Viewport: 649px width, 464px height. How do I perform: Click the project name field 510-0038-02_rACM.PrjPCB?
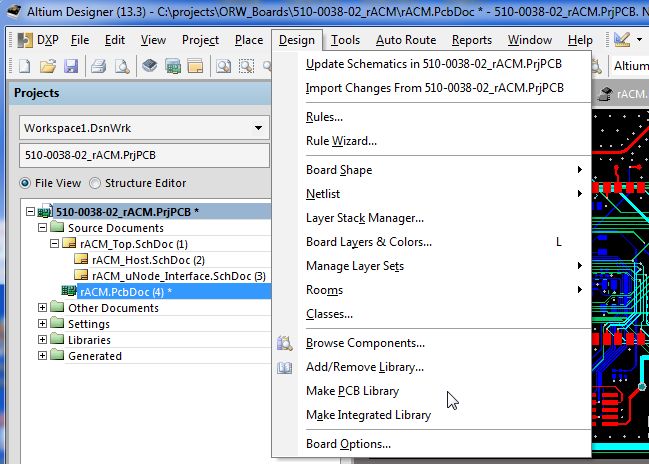click(144, 155)
